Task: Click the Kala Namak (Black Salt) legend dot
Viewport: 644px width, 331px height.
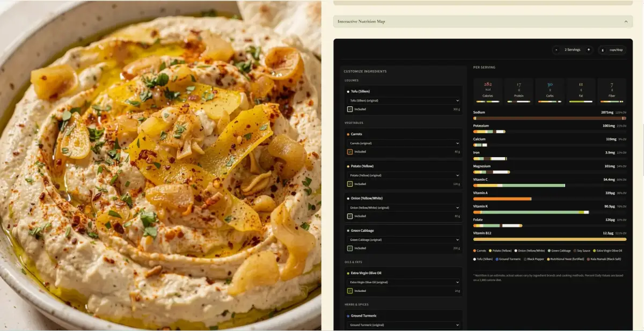Action: [588, 259]
